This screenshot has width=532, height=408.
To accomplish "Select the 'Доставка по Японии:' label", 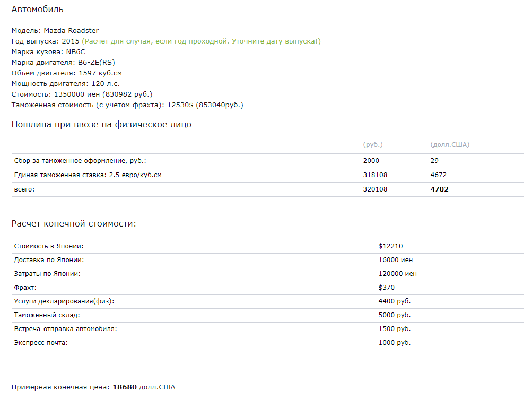I will 49,260.
